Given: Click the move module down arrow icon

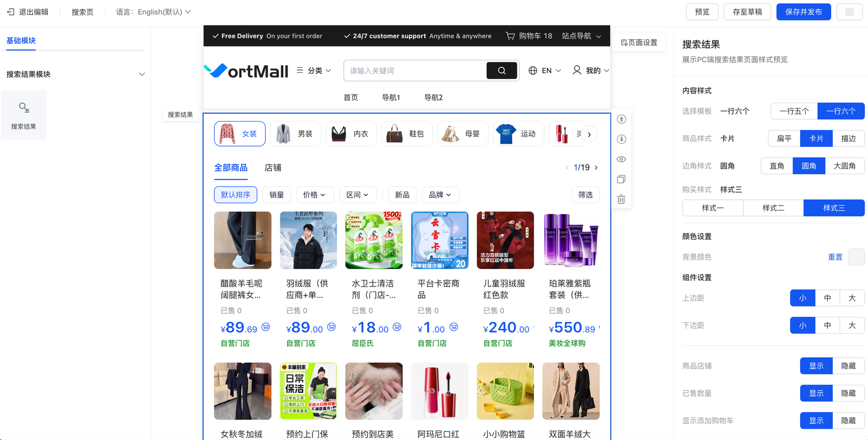Looking at the screenshot, I should coord(621,139).
